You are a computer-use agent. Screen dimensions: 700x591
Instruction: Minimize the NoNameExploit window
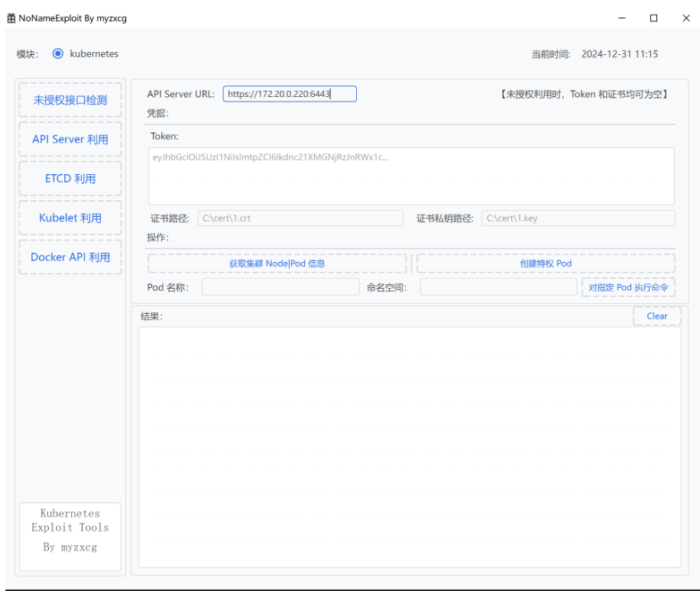tap(621, 18)
